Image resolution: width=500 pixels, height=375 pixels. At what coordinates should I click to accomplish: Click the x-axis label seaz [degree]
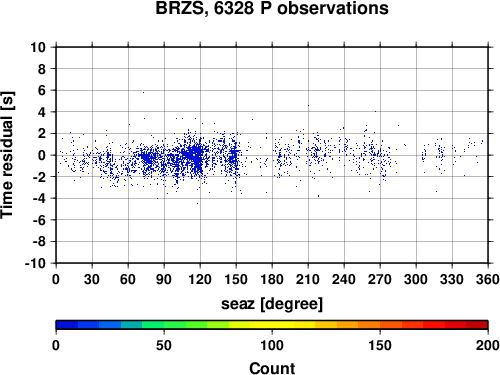[x=272, y=304]
